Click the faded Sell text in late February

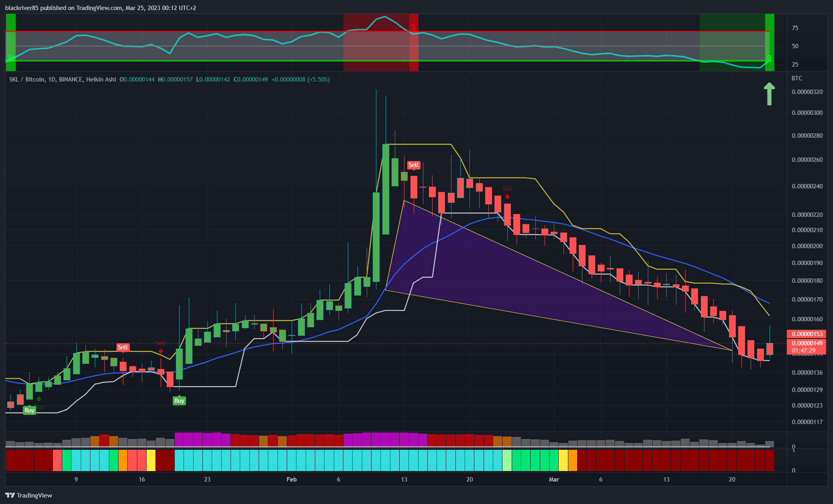point(507,188)
